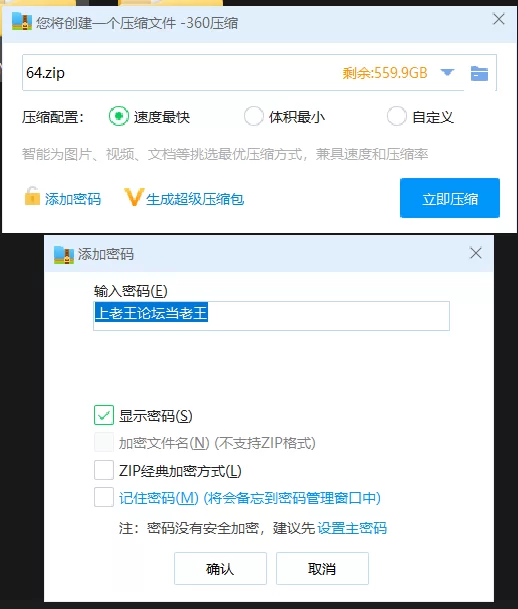Click the 生成超级压缩包 link
This screenshot has width=518, height=609.
coord(195,199)
